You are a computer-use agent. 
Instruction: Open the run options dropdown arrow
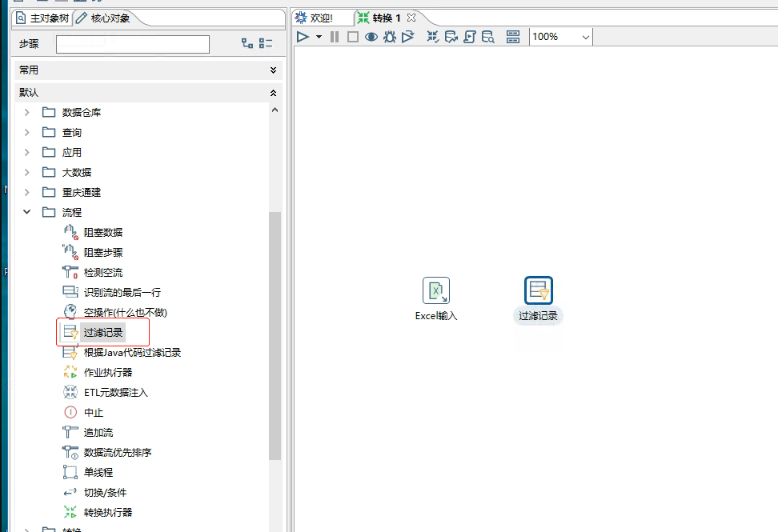(319, 37)
